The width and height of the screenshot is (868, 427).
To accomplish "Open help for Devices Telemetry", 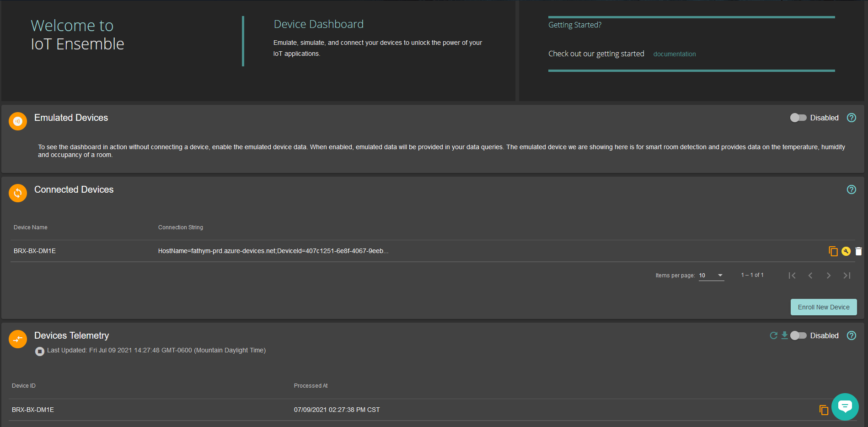I will (x=851, y=335).
